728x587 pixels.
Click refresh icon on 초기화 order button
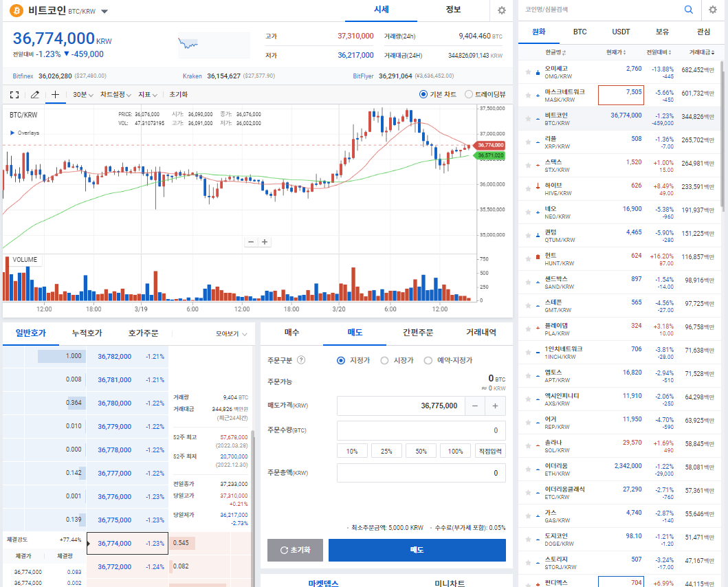284,550
